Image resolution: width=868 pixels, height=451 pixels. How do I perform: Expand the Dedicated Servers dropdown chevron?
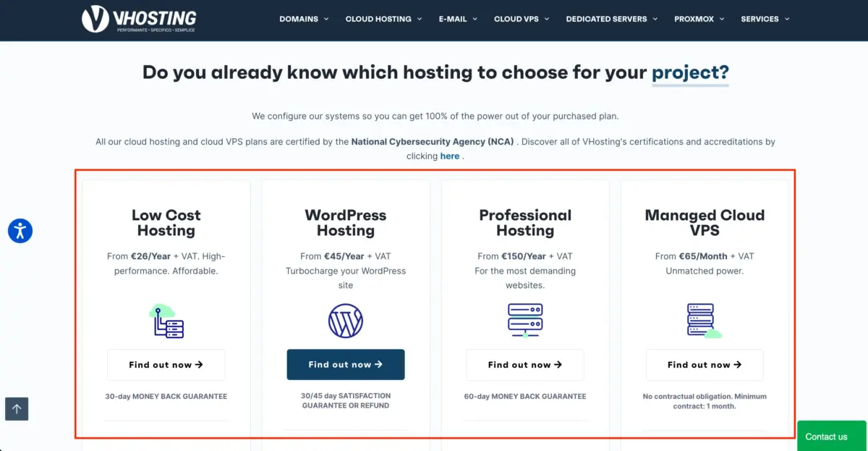(655, 19)
